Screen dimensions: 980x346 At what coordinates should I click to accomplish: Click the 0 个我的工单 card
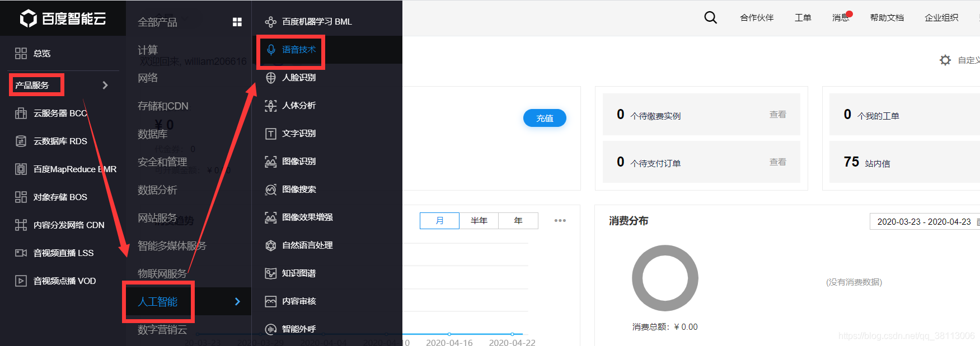pyautogui.click(x=904, y=115)
